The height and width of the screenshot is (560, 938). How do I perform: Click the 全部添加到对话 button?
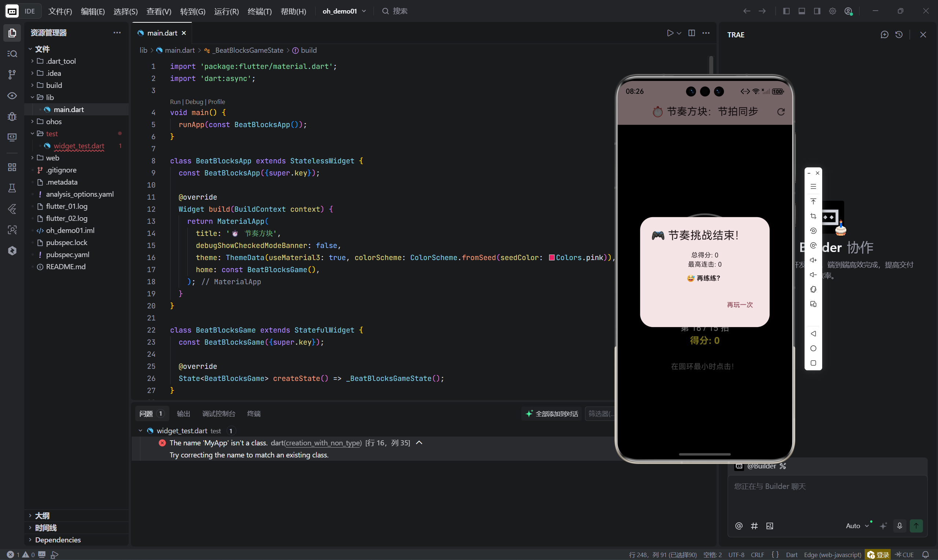click(552, 413)
